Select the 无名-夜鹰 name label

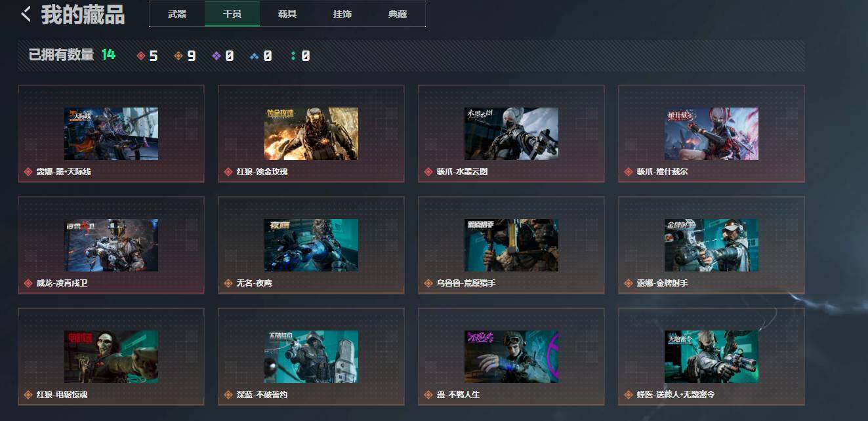(x=254, y=283)
